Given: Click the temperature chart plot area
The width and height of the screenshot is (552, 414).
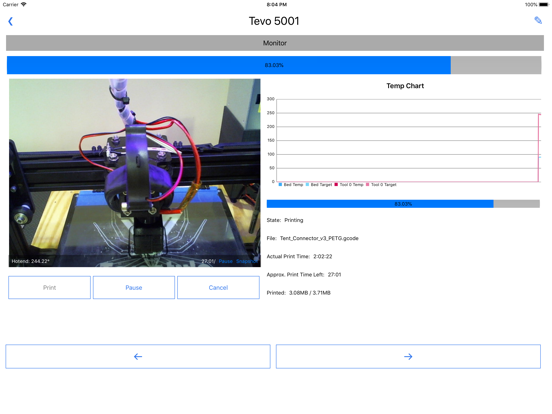Looking at the screenshot, I should pyautogui.click(x=409, y=140).
